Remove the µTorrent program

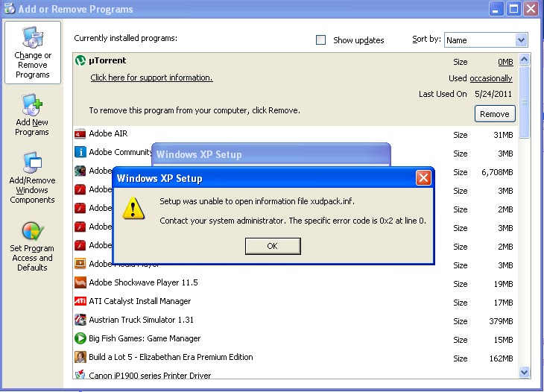point(495,114)
